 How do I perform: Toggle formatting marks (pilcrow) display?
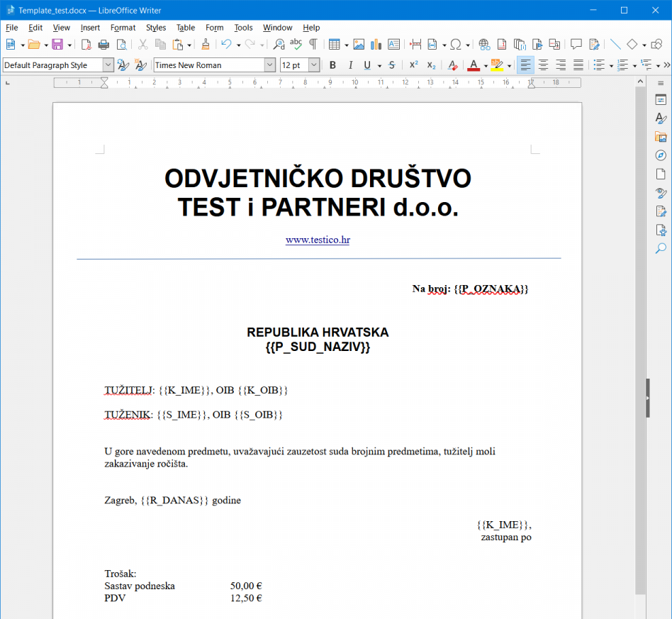313,45
